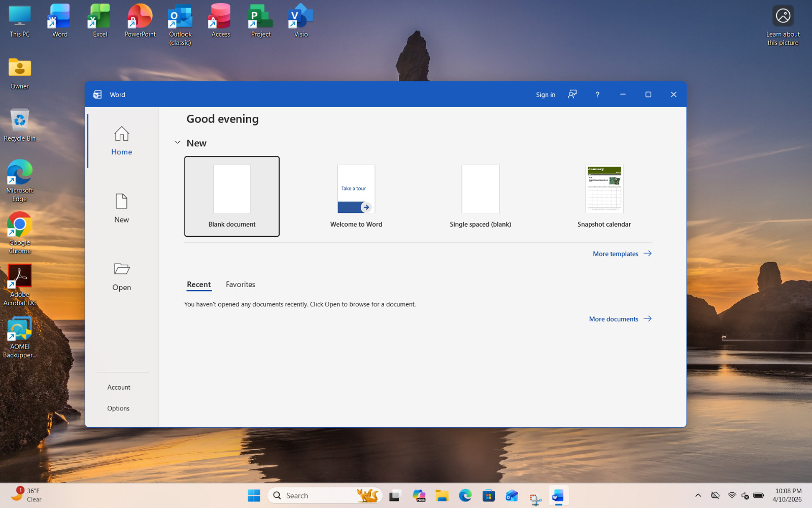Click the Word logo in title bar

pyautogui.click(x=97, y=94)
